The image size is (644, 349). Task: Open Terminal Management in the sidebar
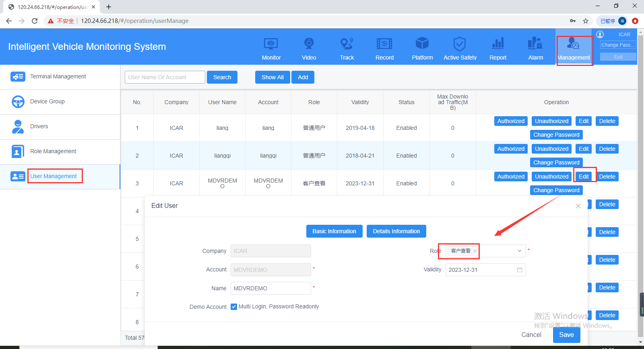click(x=60, y=77)
